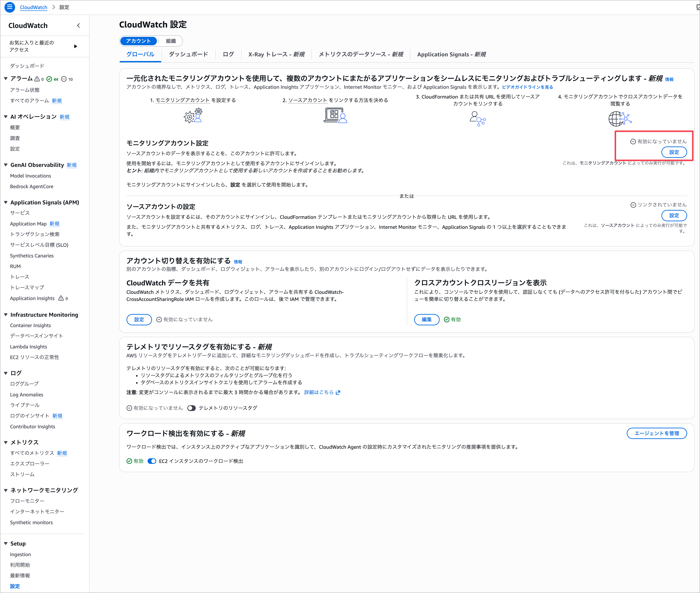Image resolution: width=700 pixels, height=593 pixels.
Task: Switch to the 組織 segment
Action: coord(171,41)
